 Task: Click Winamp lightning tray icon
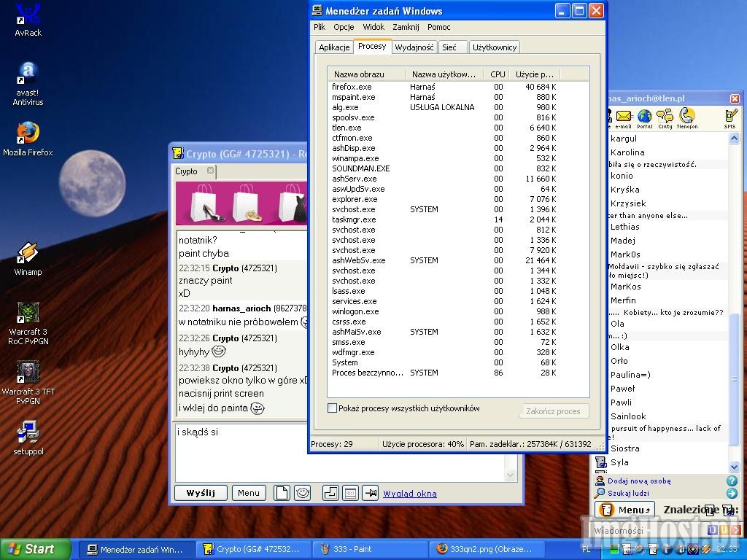click(706, 550)
